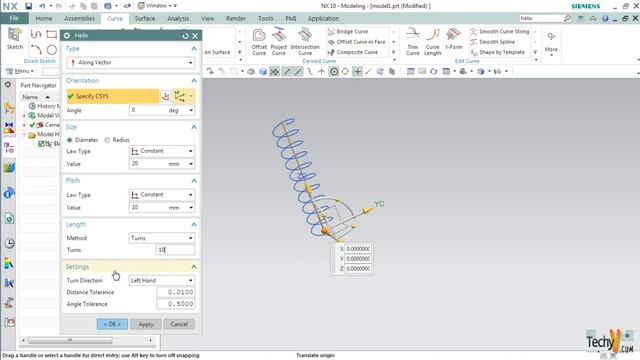Select the Curve Length tool
Image resolution: width=640 pixels, height=360 pixels.
tap(433, 42)
